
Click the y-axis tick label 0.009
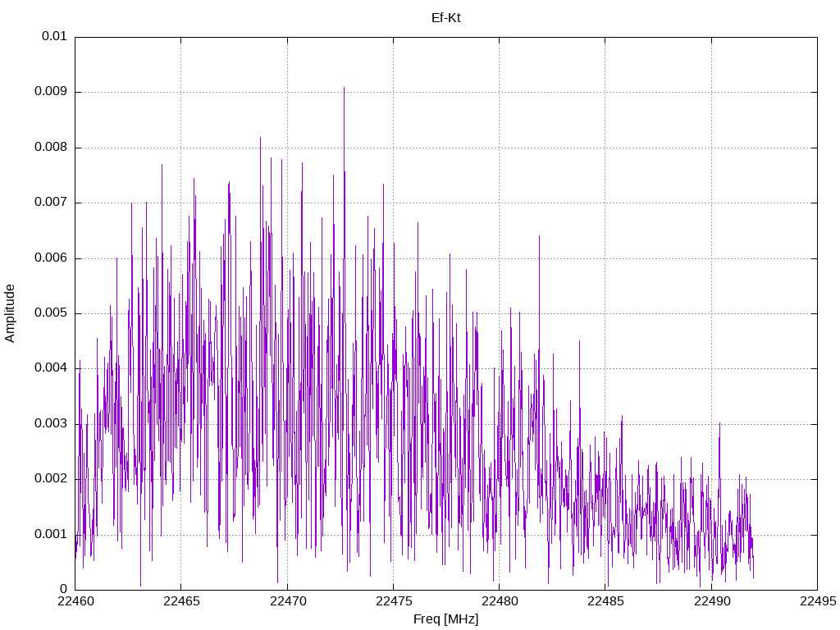(51, 92)
